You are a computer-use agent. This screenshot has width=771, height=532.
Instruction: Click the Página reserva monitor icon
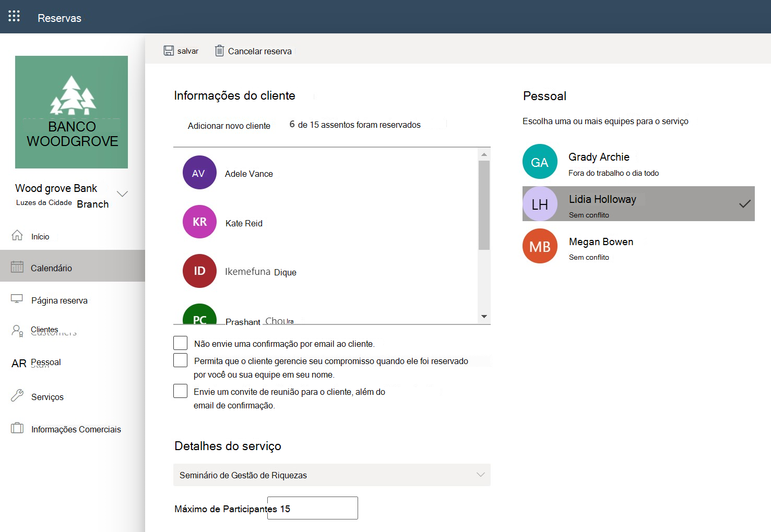point(17,299)
